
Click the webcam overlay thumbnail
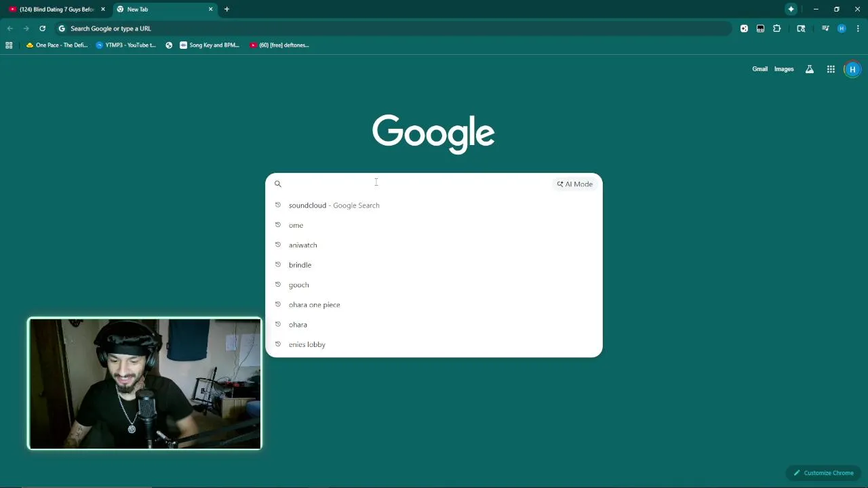click(144, 384)
